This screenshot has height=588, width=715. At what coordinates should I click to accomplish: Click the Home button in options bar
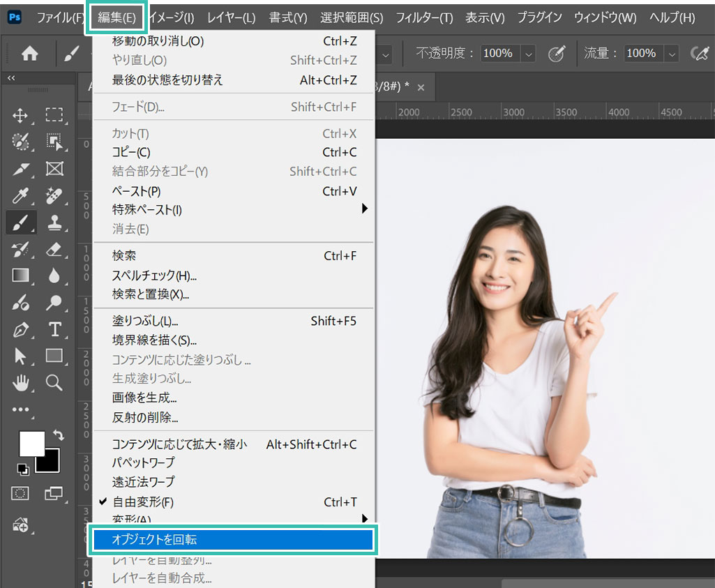[29, 54]
